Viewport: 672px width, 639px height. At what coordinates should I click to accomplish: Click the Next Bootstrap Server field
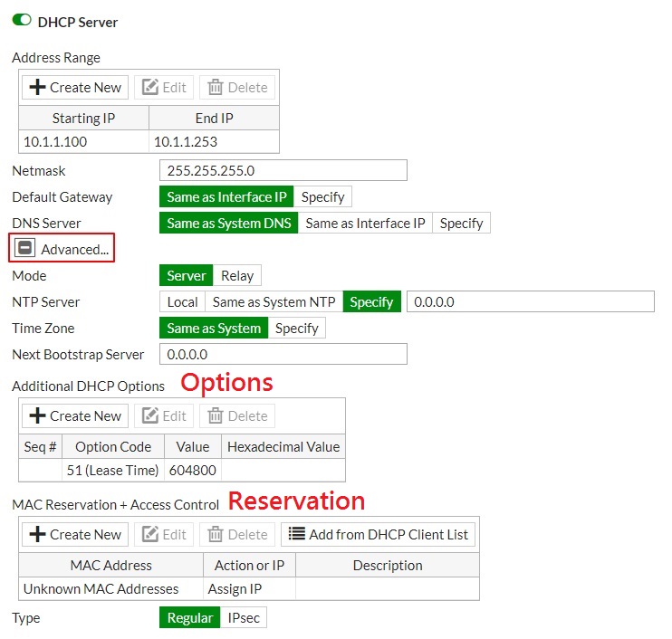283,354
